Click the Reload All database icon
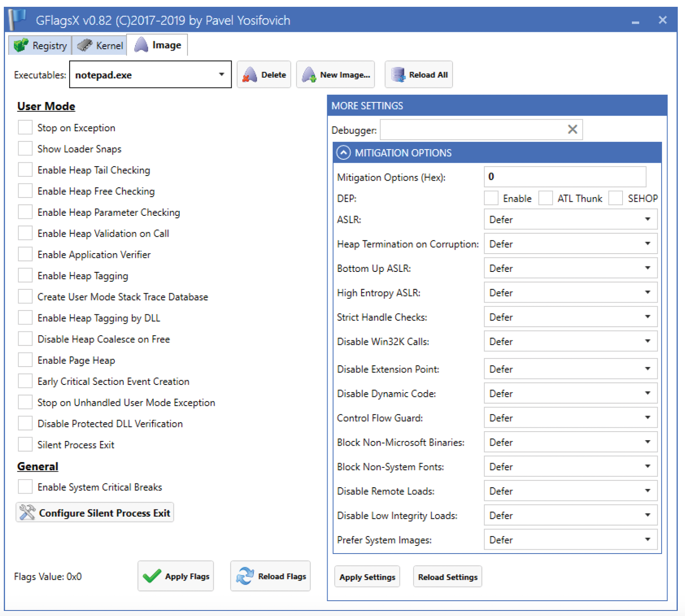Viewport: 685px width, 616px height. tap(398, 75)
